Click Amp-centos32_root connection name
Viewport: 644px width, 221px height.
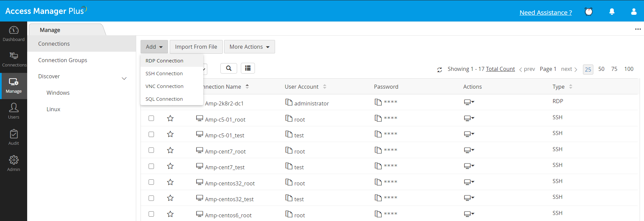pyautogui.click(x=230, y=183)
